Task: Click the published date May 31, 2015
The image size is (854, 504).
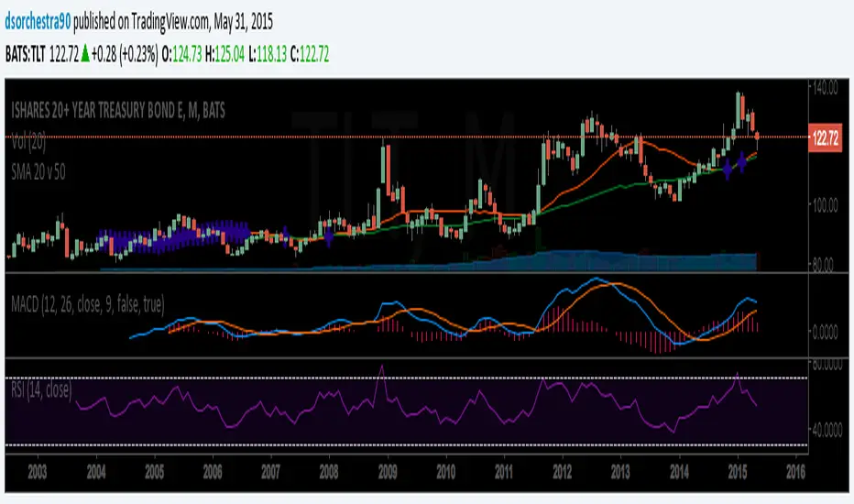Action: 243,22
